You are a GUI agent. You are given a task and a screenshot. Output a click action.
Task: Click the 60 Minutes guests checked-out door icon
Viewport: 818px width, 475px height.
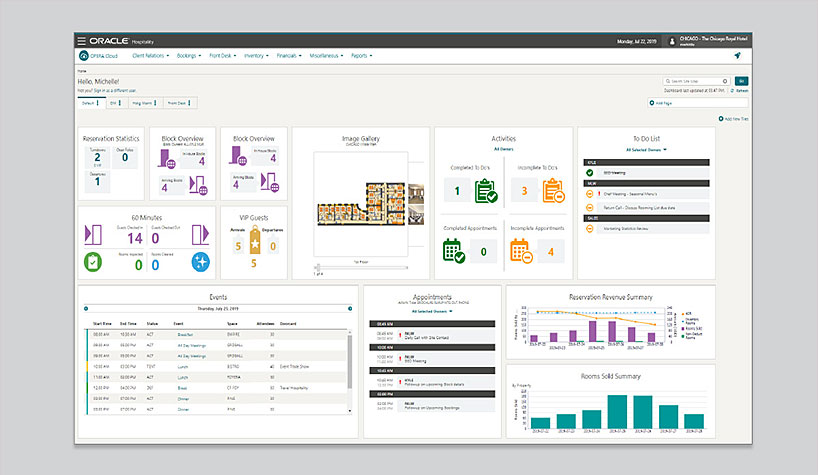click(200, 235)
